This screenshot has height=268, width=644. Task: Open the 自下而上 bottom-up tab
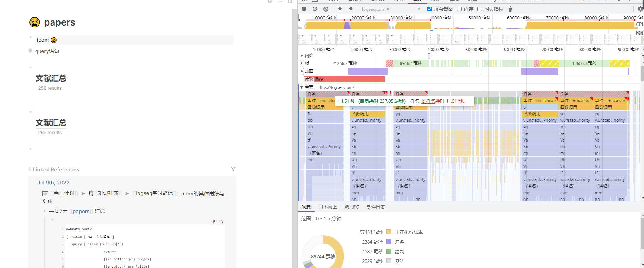pos(328,207)
